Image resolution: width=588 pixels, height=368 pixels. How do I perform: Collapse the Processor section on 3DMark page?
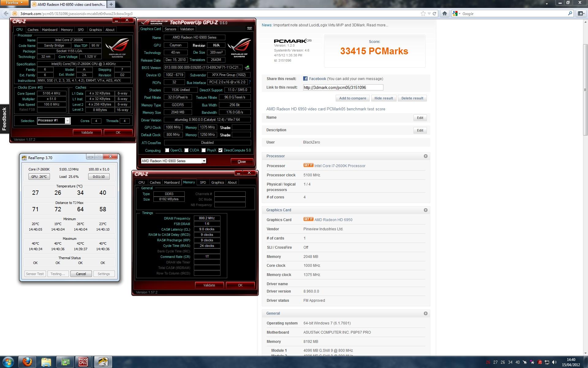425,156
